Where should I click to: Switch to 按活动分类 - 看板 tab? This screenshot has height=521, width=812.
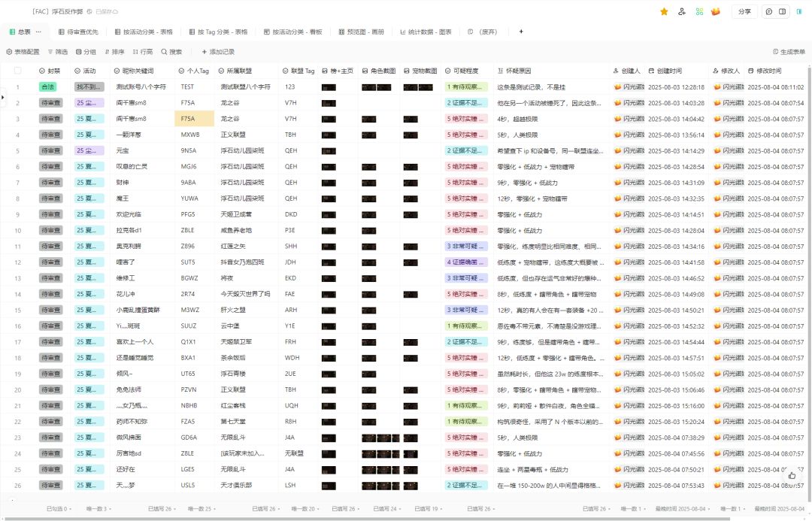pyautogui.click(x=292, y=32)
